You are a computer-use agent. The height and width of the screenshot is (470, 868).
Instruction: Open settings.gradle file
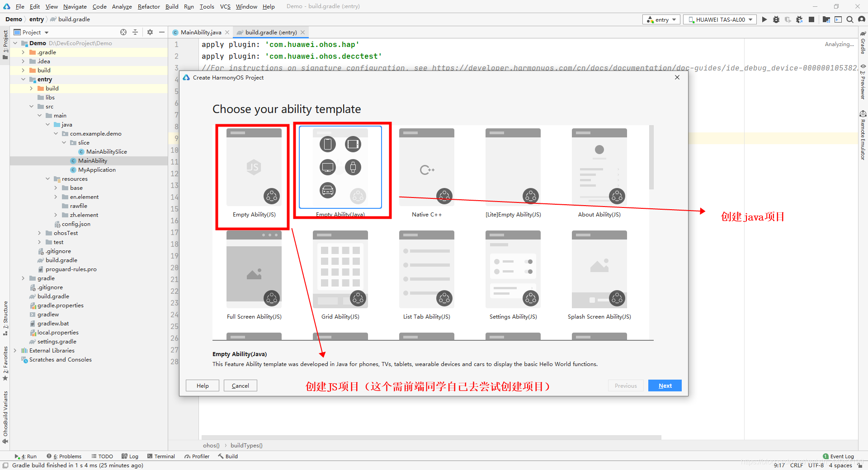tap(53, 342)
